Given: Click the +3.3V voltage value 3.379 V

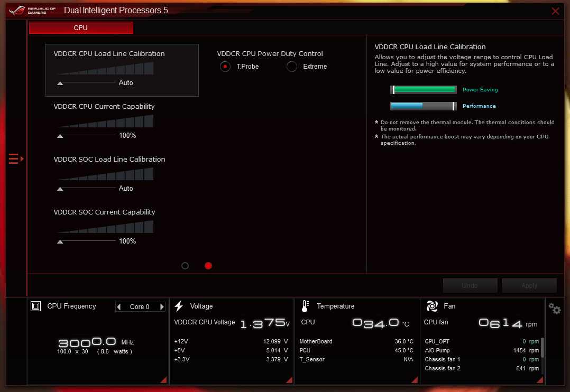Looking at the screenshot, I should [x=277, y=360].
